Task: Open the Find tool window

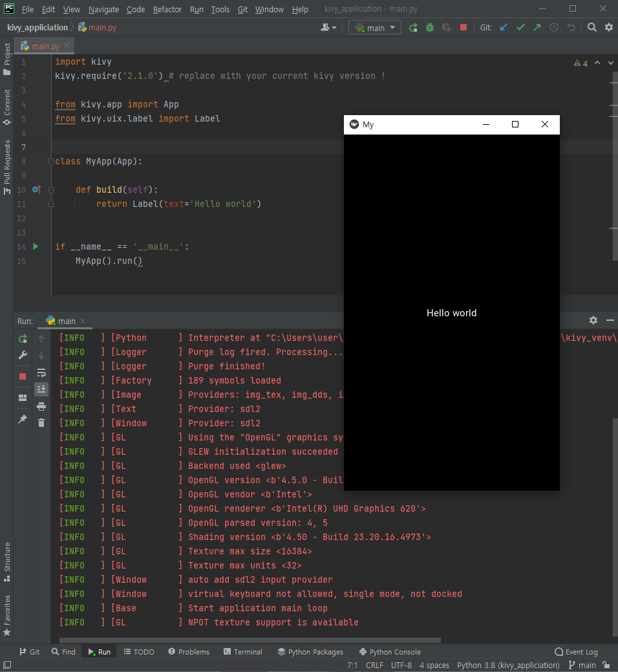Action: pos(63,652)
